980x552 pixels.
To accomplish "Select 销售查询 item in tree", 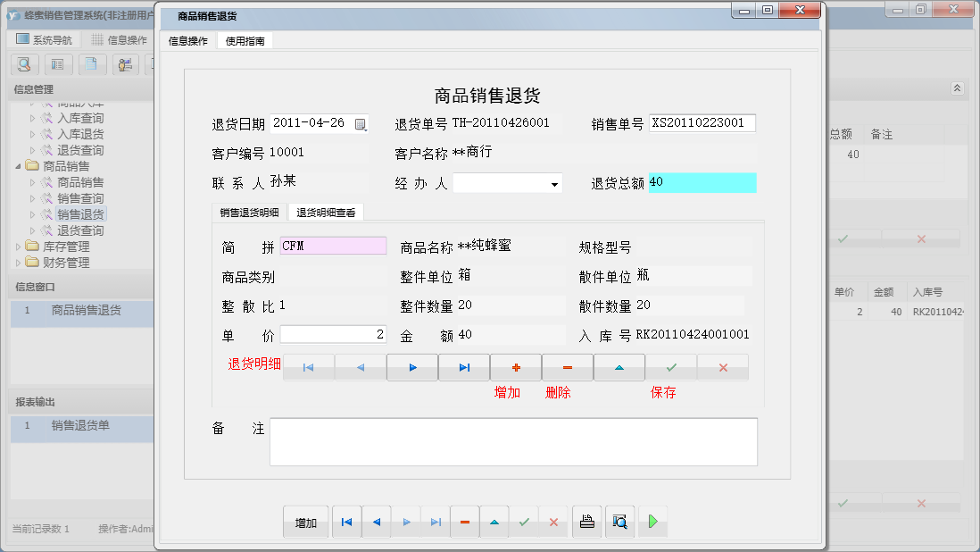I will (x=80, y=199).
